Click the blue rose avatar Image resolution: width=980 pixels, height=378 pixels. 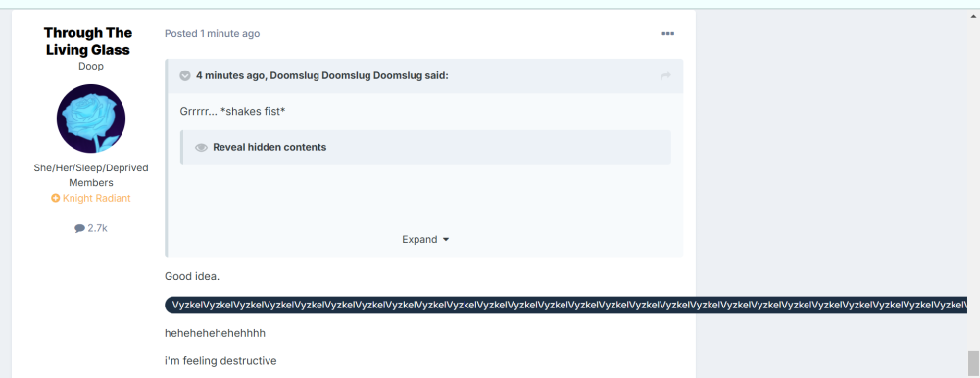(91, 118)
